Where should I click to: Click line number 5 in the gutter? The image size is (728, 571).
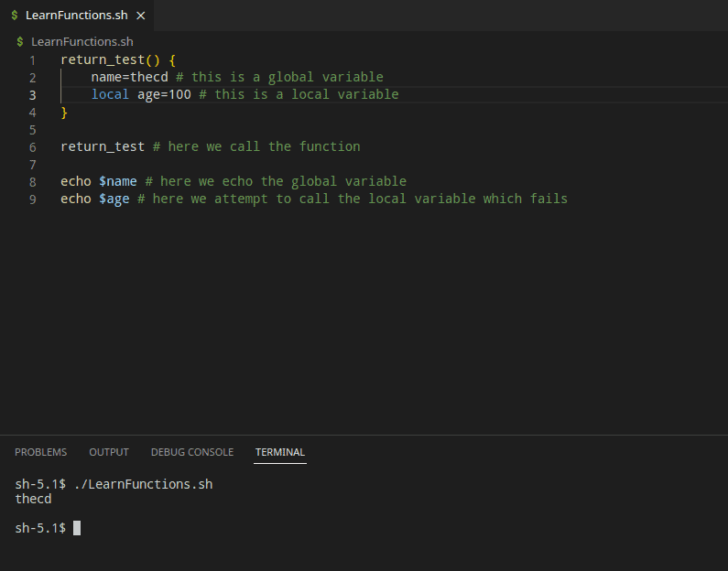coord(32,130)
